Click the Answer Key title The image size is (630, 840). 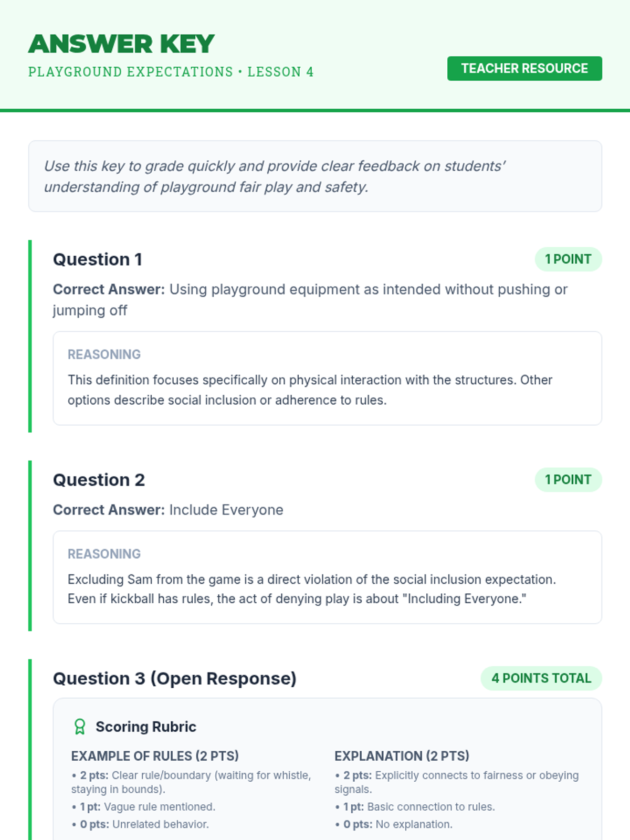pyautogui.click(x=121, y=44)
